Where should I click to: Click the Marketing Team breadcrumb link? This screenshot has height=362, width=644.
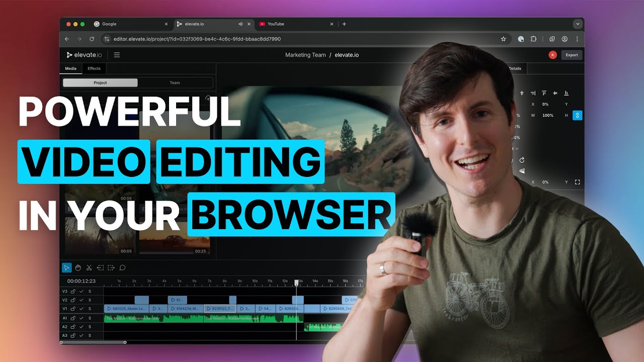(305, 55)
